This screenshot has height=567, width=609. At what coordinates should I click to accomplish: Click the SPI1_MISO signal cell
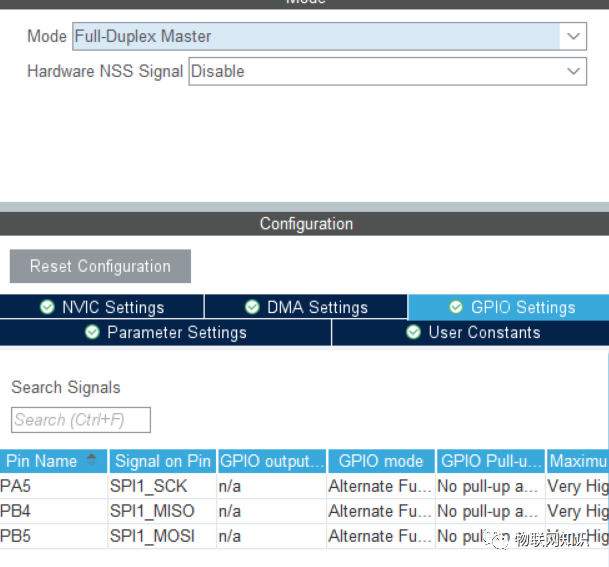[x=162, y=511]
